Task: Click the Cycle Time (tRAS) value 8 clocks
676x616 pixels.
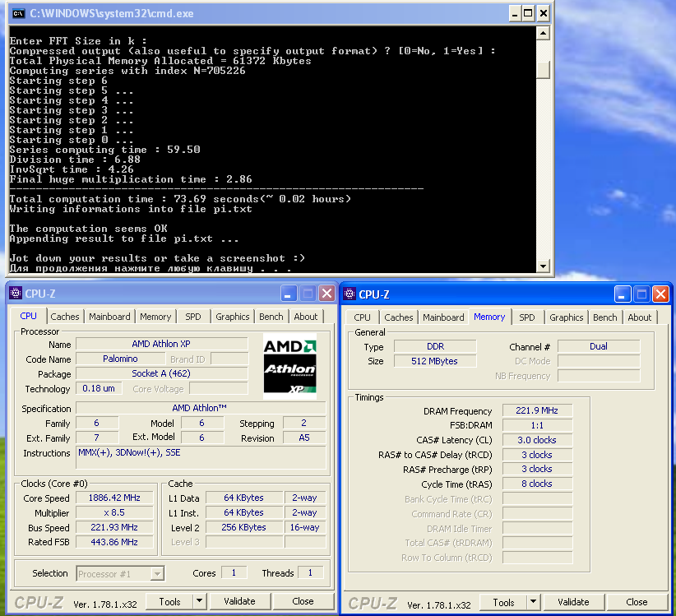Action: [x=538, y=484]
